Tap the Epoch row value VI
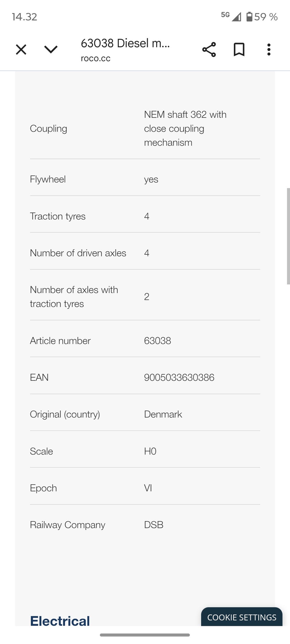This screenshot has width=290, height=644. (148, 488)
